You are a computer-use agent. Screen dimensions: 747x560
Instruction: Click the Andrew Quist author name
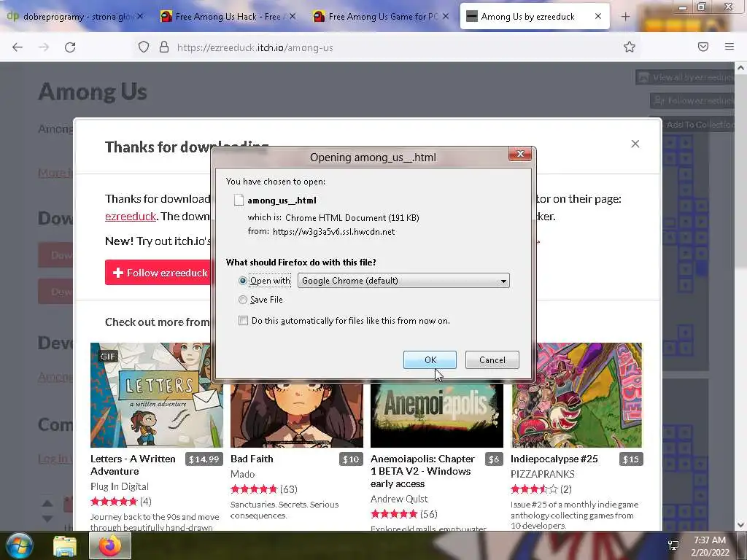[399, 499]
